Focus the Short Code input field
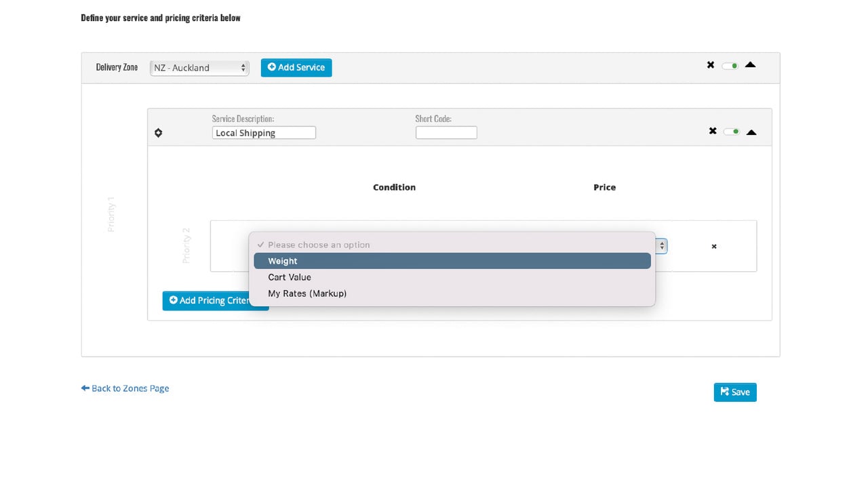The width and height of the screenshot is (868, 488). click(x=446, y=133)
